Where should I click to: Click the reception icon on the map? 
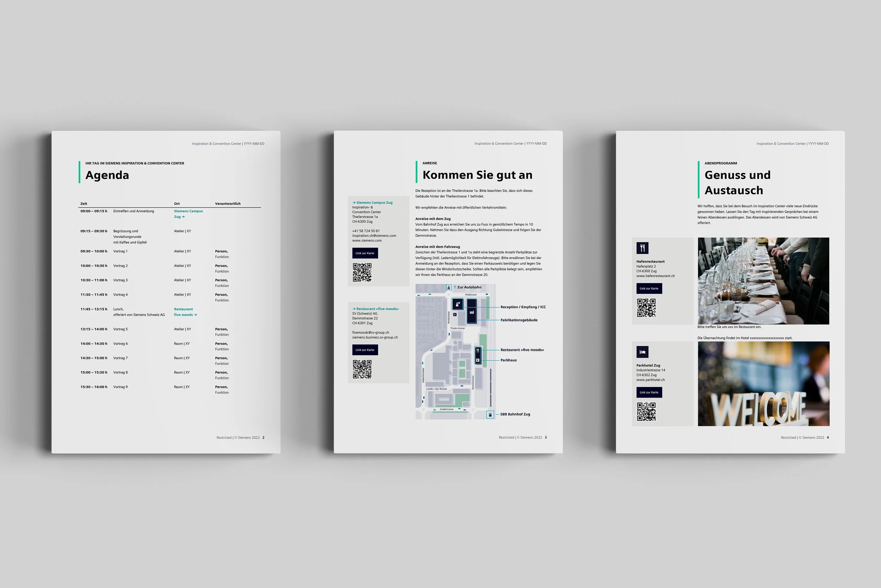click(457, 304)
